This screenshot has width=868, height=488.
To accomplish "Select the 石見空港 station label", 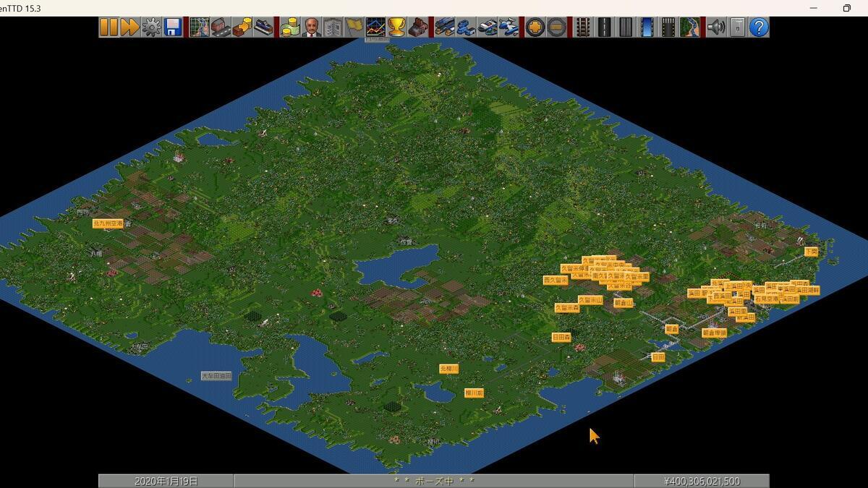I will point(766,299).
